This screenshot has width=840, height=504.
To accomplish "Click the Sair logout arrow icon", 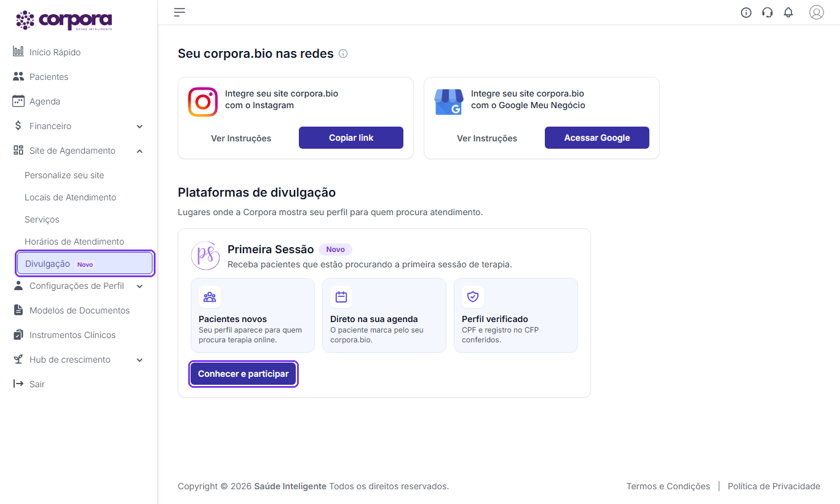I will [18, 384].
